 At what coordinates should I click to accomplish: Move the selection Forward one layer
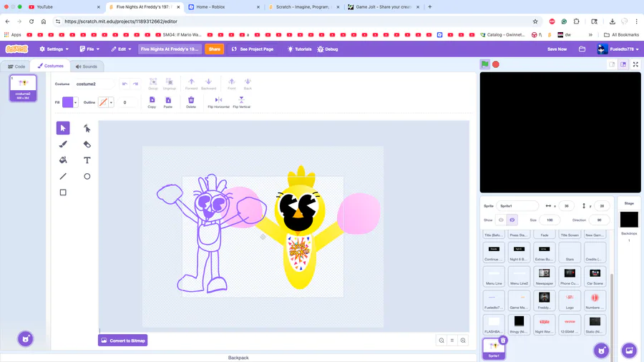coord(191,84)
